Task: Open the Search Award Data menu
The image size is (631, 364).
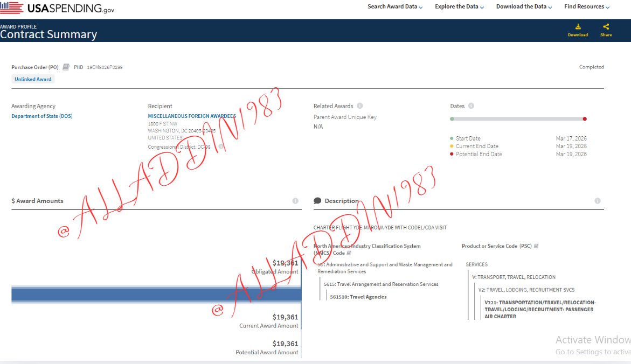Action: tap(395, 6)
